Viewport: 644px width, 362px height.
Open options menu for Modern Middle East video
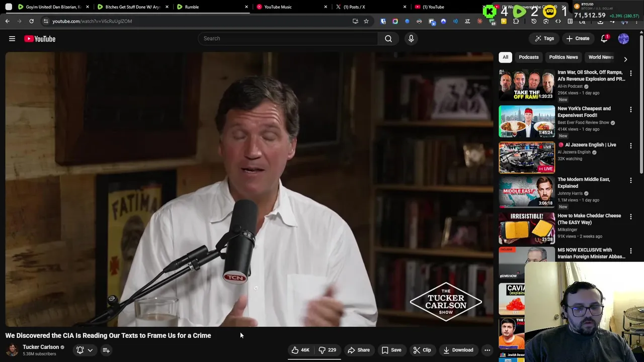click(x=631, y=180)
